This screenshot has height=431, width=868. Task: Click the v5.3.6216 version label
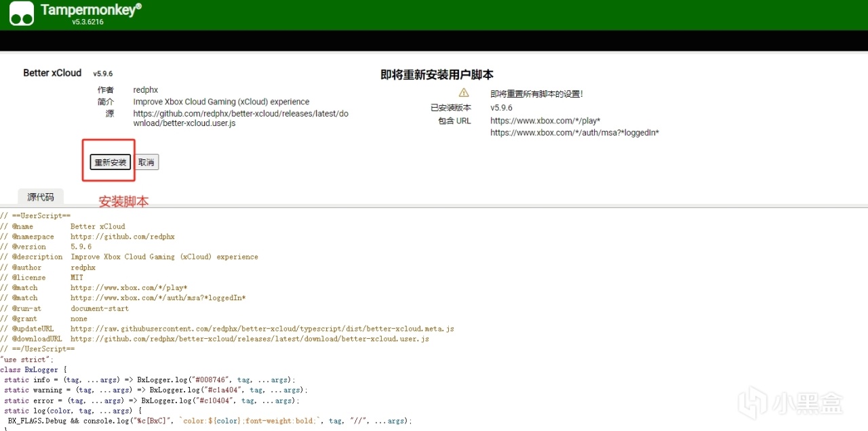click(87, 22)
